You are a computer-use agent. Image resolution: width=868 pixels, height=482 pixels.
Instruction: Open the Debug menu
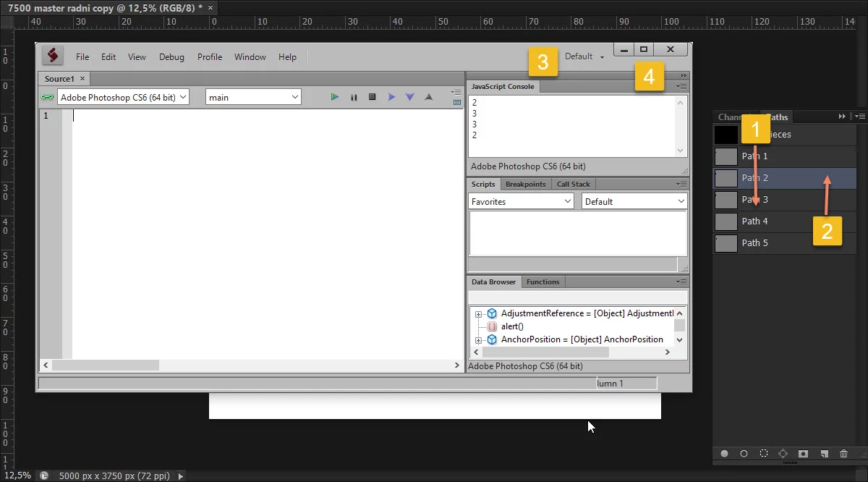click(171, 56)
